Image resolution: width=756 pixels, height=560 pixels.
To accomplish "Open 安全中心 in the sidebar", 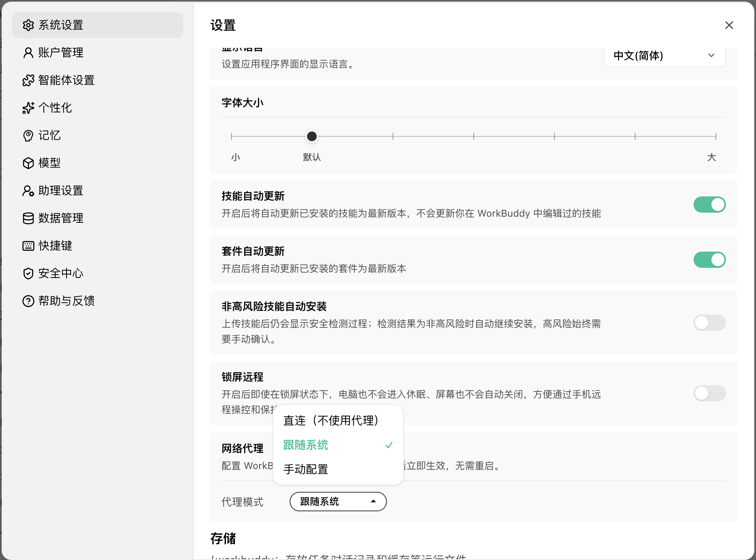I will (98, 274).
